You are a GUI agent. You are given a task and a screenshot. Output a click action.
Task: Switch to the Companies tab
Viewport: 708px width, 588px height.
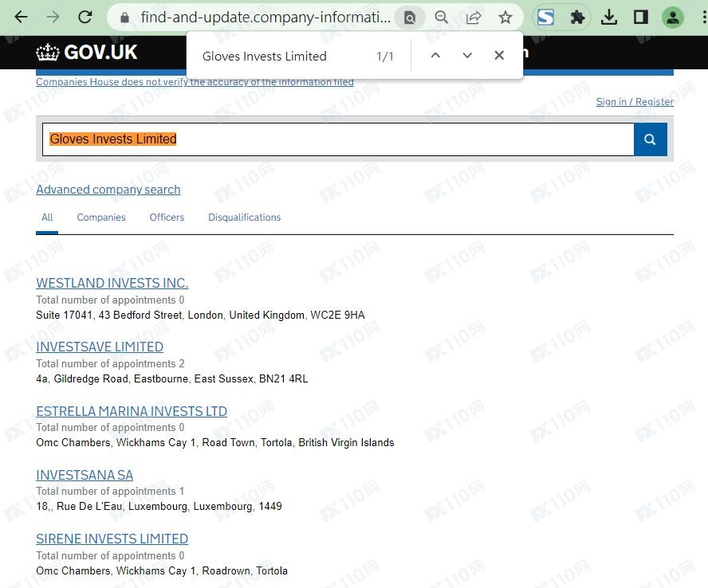point(101,218)
